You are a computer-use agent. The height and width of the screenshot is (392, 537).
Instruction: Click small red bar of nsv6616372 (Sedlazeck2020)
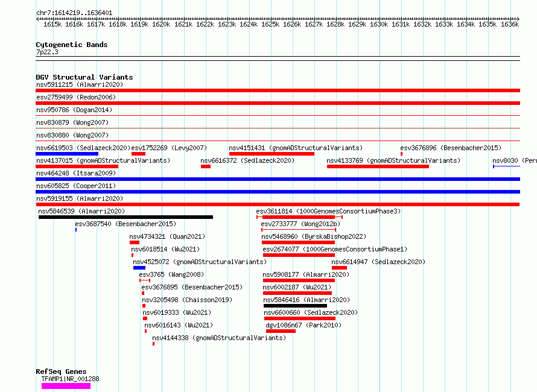(x=206, y=166)
